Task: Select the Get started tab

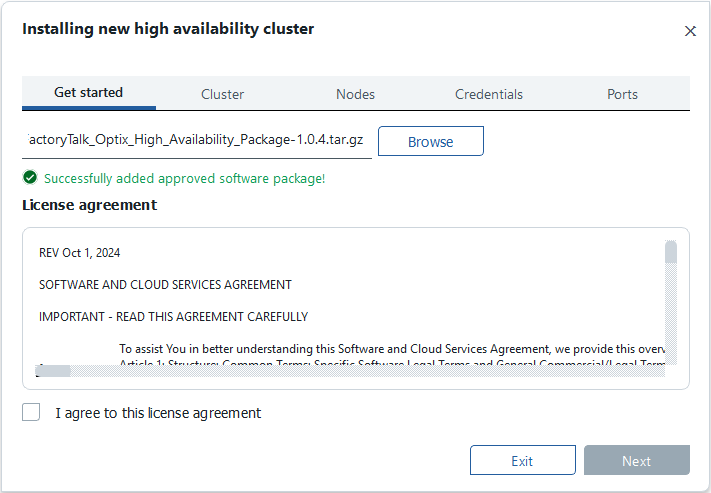Action: [89, 93]
